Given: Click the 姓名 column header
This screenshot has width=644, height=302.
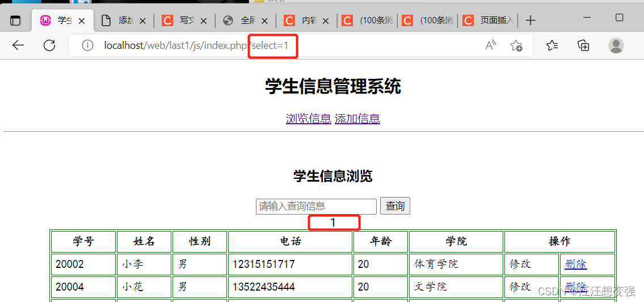Looking at the screenshot, I should coord(144,242).
